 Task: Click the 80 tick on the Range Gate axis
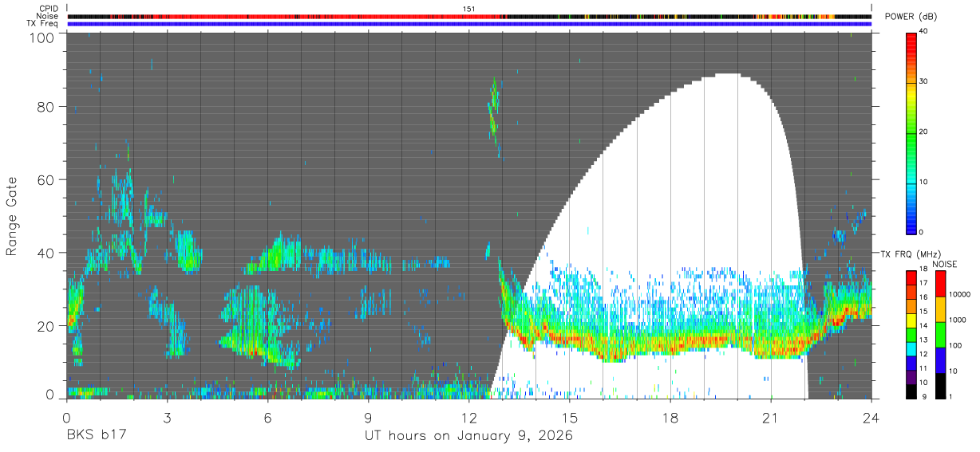[x=45, y=107]
